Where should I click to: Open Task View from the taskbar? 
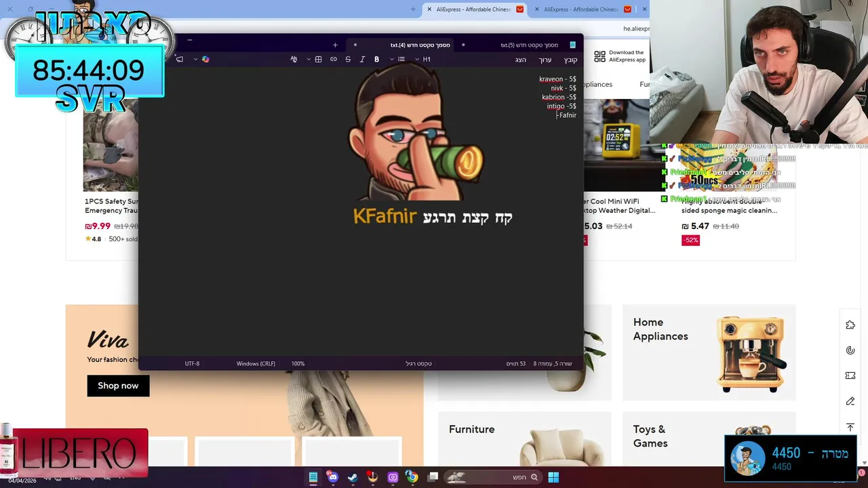[x=433, y=477]
